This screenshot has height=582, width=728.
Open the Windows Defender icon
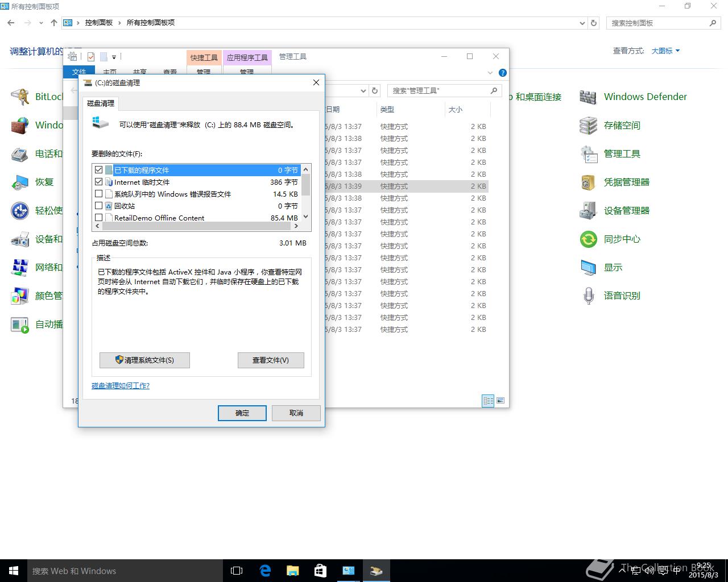588,97
